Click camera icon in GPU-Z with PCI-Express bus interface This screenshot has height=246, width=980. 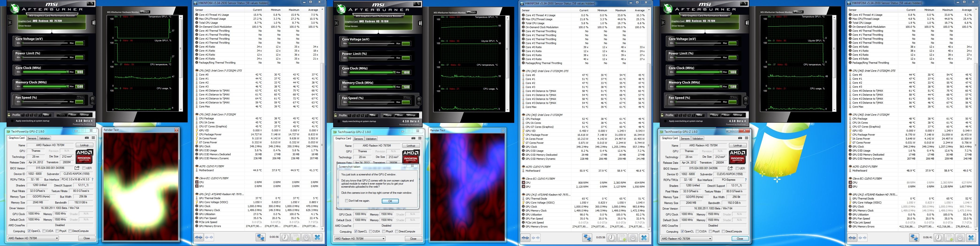pyautogui.click(x=740, y=138)
